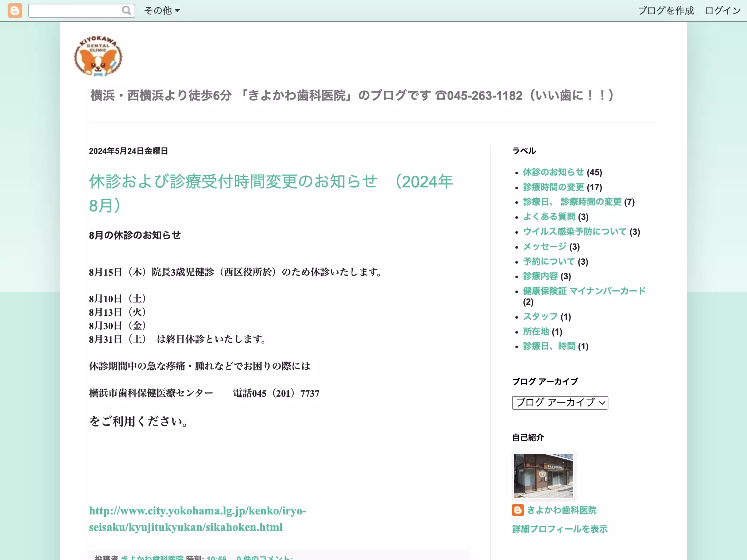Select the 予約について label
747x560 pixels.
tap(549, 261)
